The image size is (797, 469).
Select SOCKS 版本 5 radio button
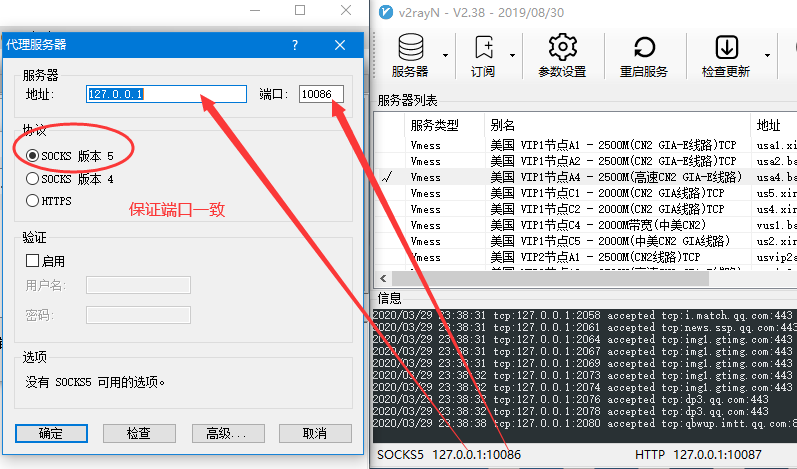pyautogui.click(x=33, y=155)
